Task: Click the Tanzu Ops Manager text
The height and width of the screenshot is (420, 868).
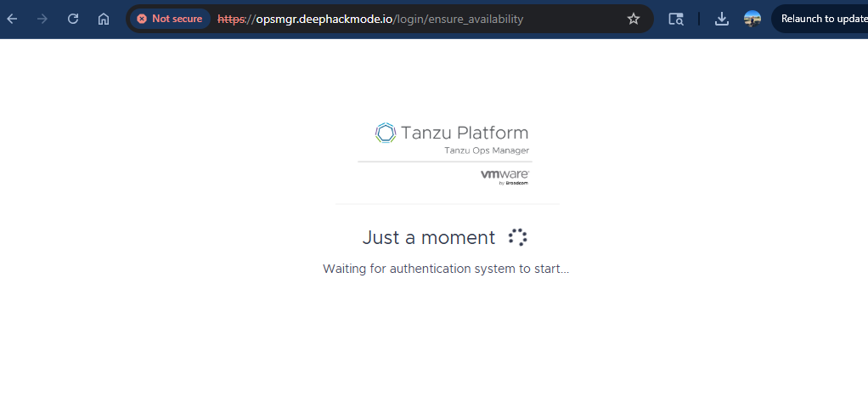Action: (x=487, y=150)
